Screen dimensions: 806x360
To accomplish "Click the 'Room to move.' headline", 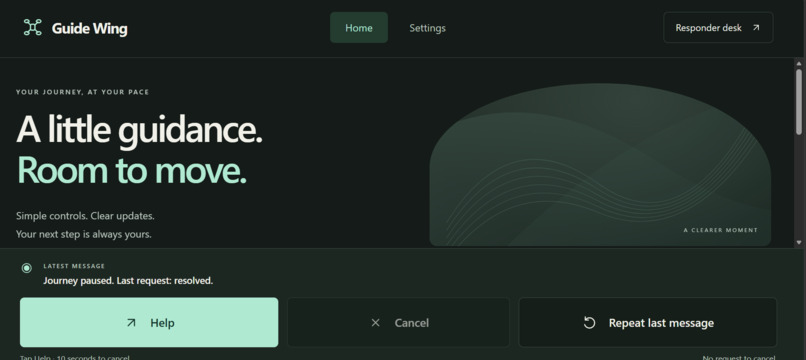I will coord(132,170).
